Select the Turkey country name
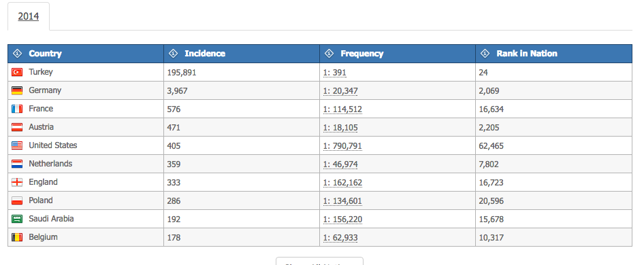 (41, 72)
